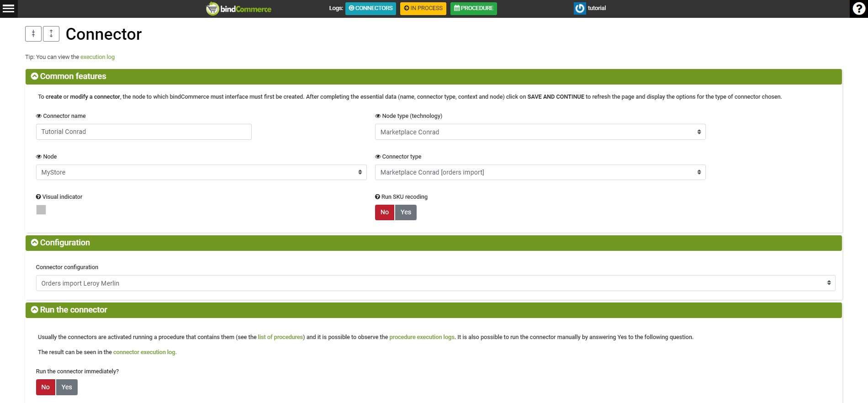
Task: Open the hamburger main menu
Action: tap(9, 8)
